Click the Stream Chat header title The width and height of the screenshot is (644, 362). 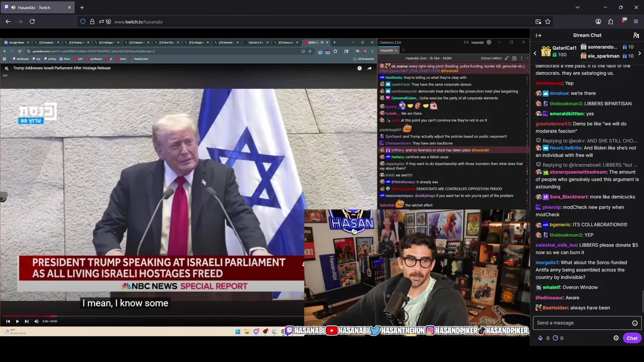click(587, 35)
